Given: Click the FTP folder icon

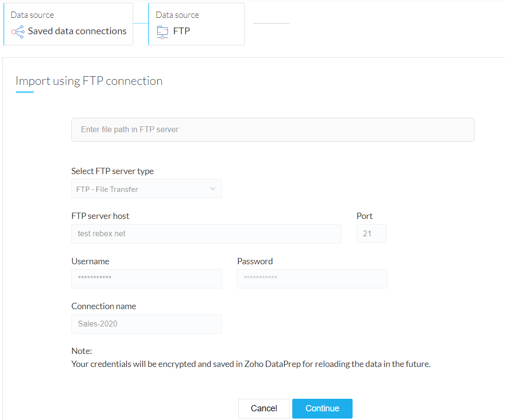Looking at the screenshot, I should point(163,32).
